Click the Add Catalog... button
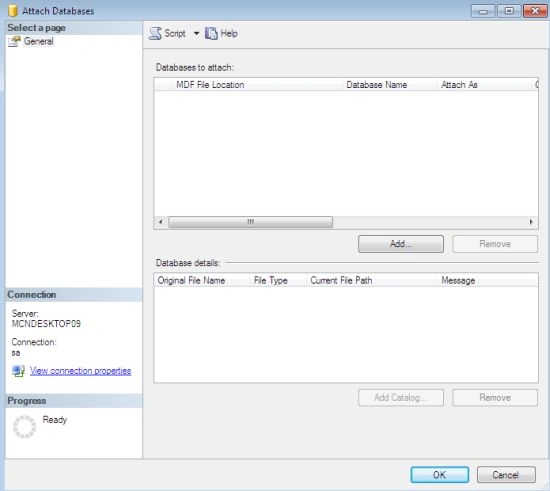 (x=401, y=397)
